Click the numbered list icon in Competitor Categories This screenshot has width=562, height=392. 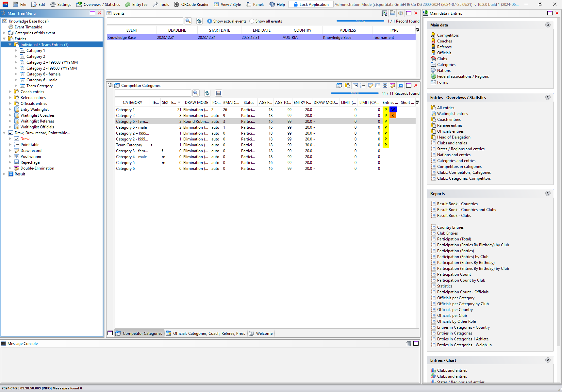(362, 85)
